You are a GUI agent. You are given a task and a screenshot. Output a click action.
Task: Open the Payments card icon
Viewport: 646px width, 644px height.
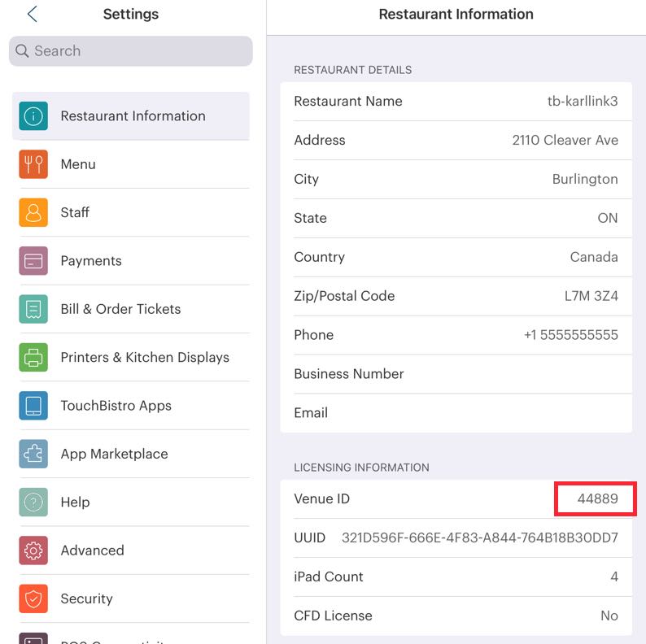[x=33, y=261]
